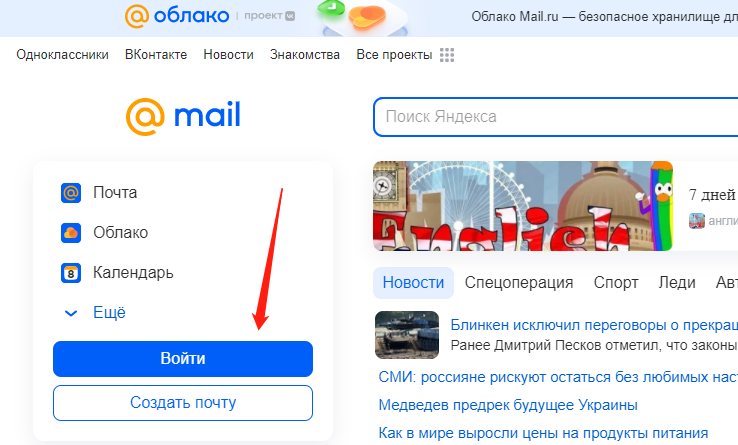Click the Войти login button
Viewport: 738px width, 445px height.
(183, 359)
